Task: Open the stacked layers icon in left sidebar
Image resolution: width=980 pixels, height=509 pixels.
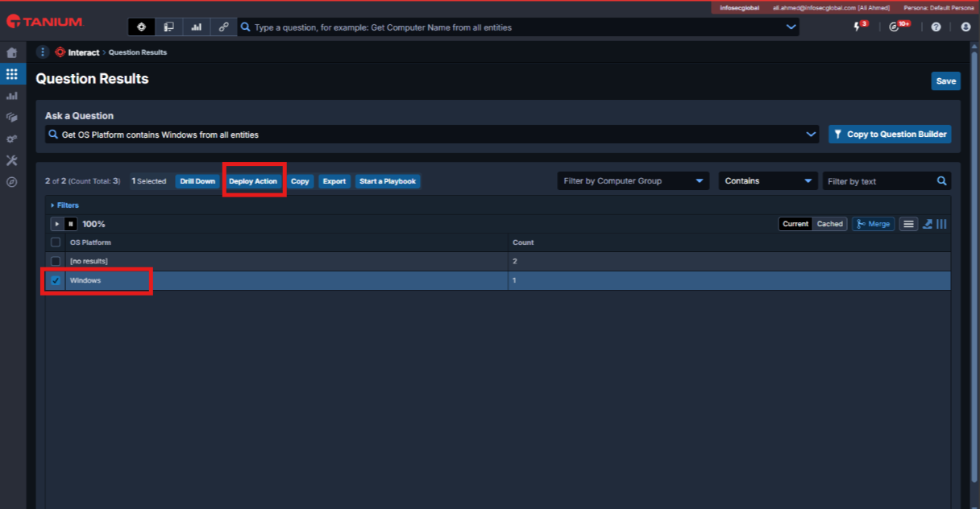Action: pos(11,117)
